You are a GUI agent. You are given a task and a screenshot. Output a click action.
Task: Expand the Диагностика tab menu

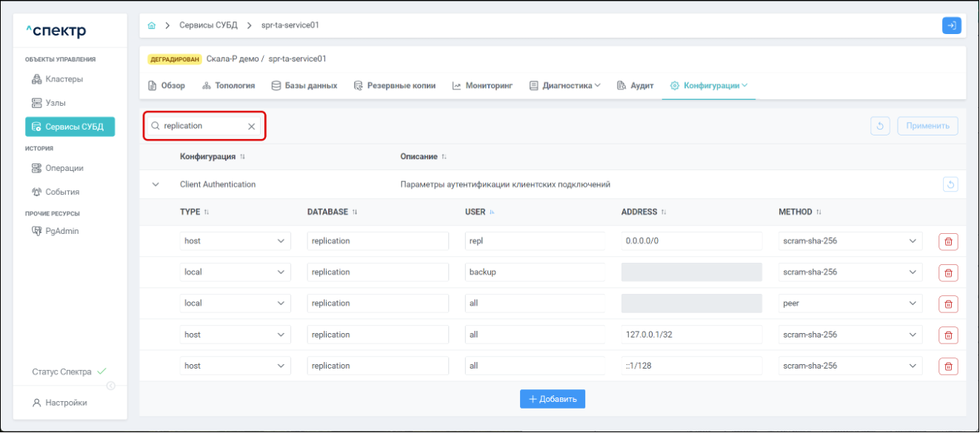point(565,86)
